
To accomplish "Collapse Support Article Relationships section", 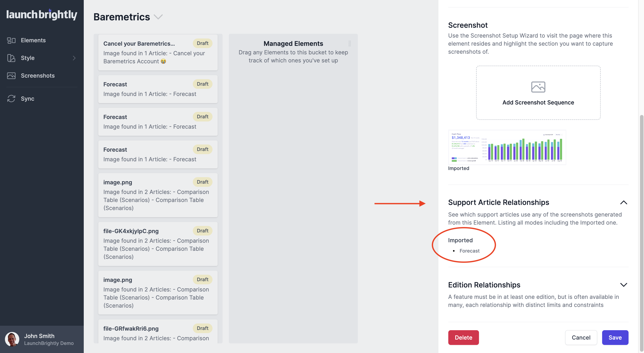I will [623, 202].
